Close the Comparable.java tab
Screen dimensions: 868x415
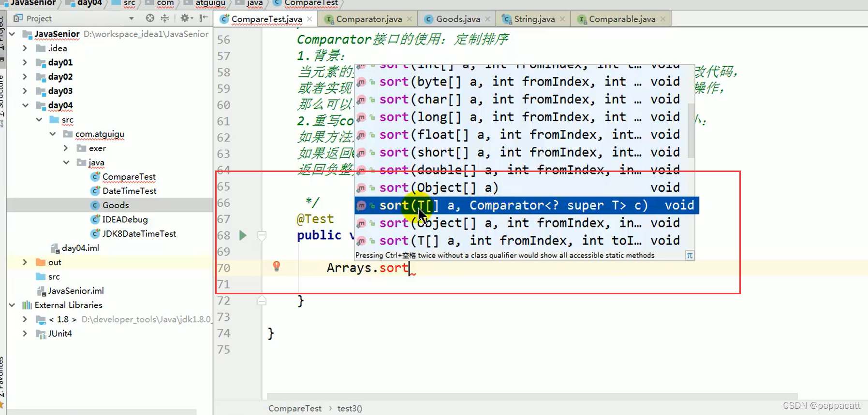663,19
